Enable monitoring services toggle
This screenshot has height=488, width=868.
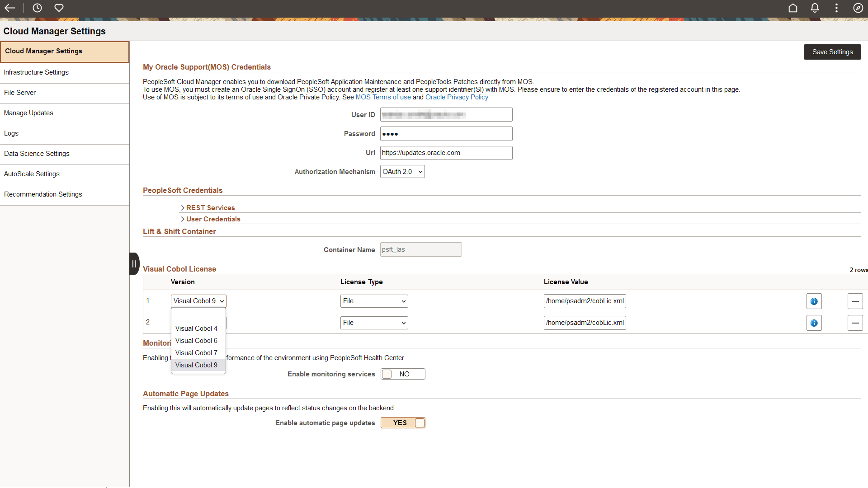[403, 374]
